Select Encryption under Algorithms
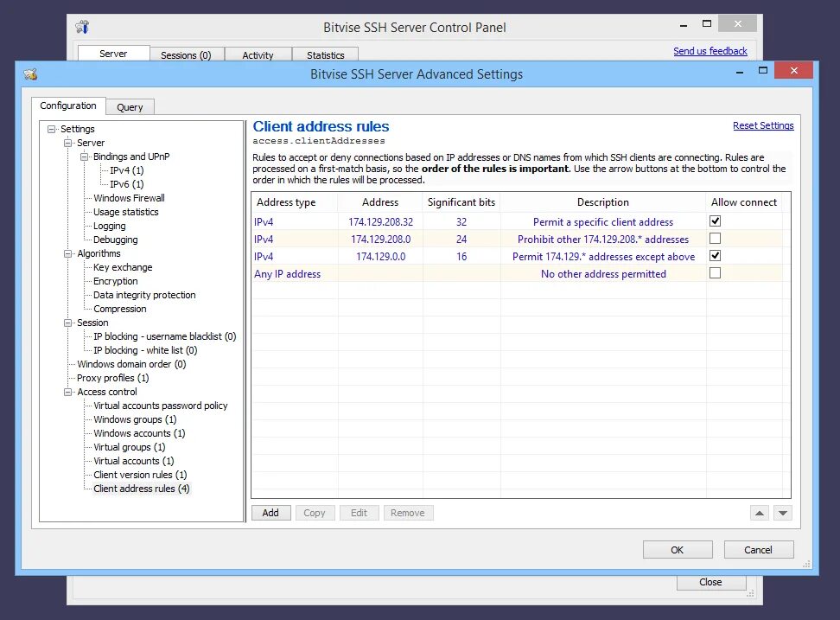The width and height of the screenshot is (840, 620). 115,281
